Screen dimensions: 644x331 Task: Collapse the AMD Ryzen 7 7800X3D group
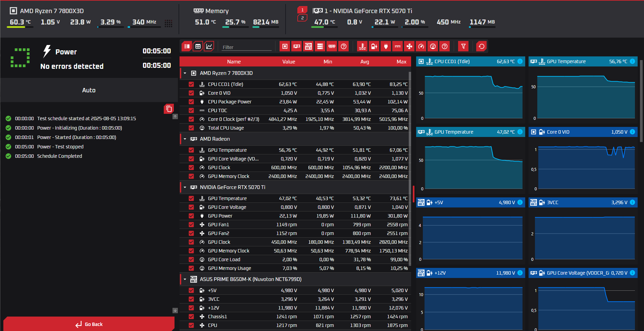pyautogui.click(x=185, y=73)
